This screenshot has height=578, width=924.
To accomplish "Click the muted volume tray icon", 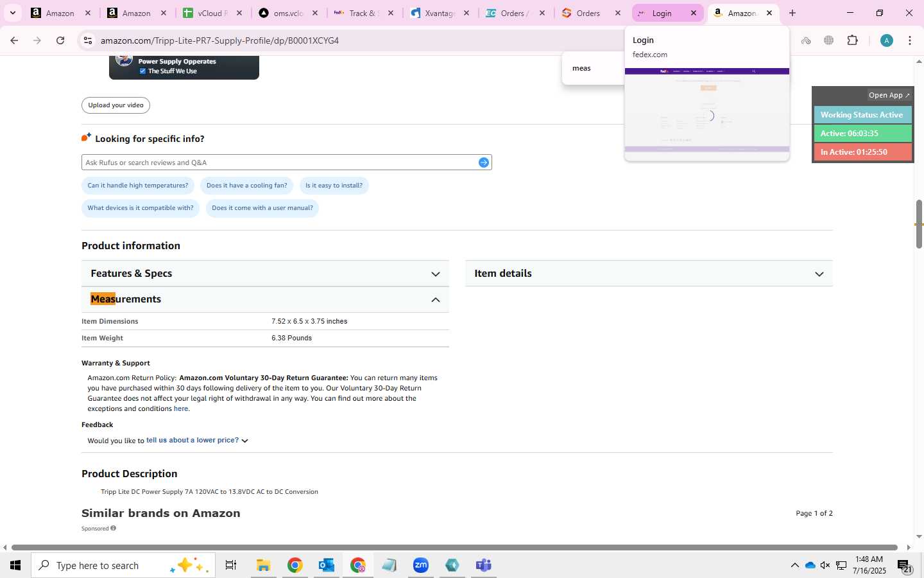I will tap(825, 565).
